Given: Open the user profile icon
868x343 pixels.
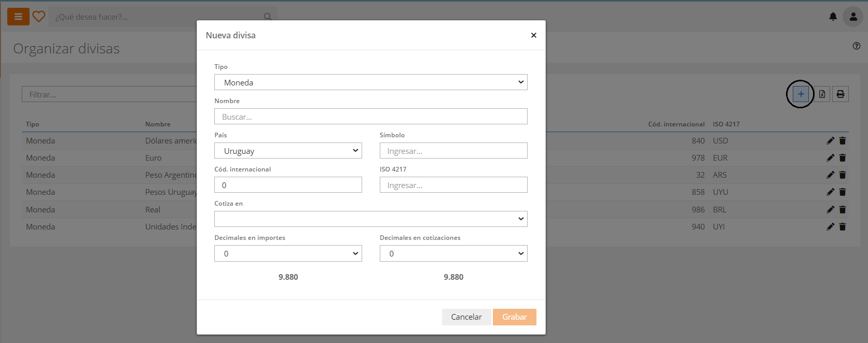Looking at the screenshot, I should (x=853, y=17).
